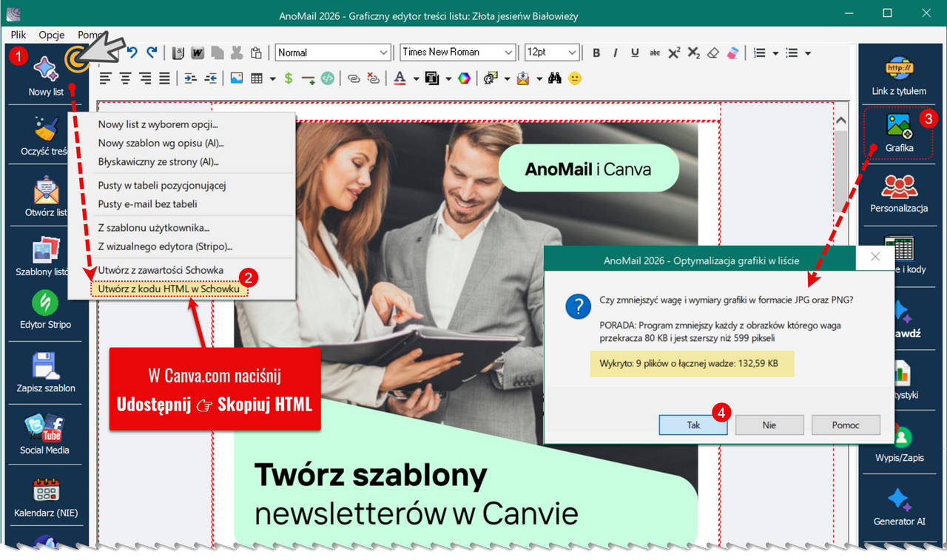Click the undo arrow in toolbar
This screenshot has width=947, height=560.
[x=132, y=53]
